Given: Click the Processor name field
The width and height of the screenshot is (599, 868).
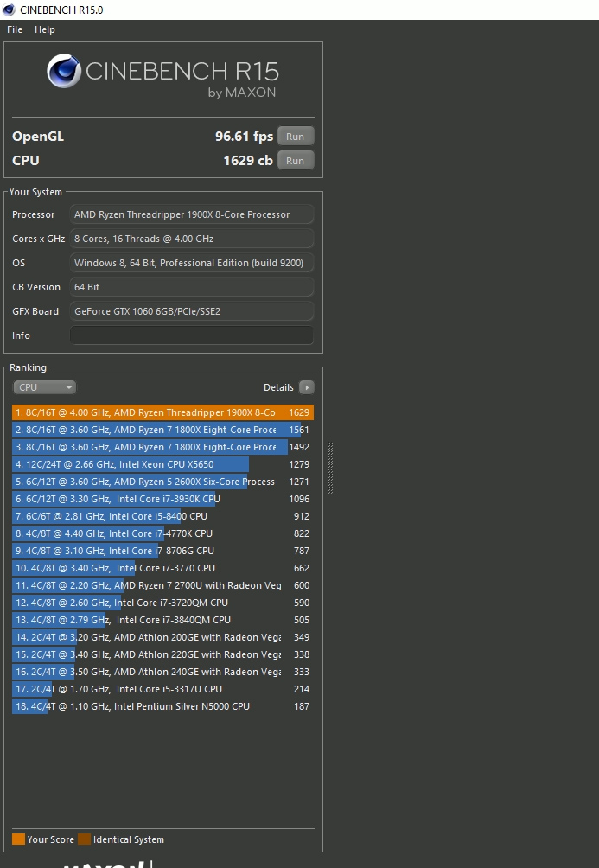Looking at the screenshot, I should [x=192, y=214].
